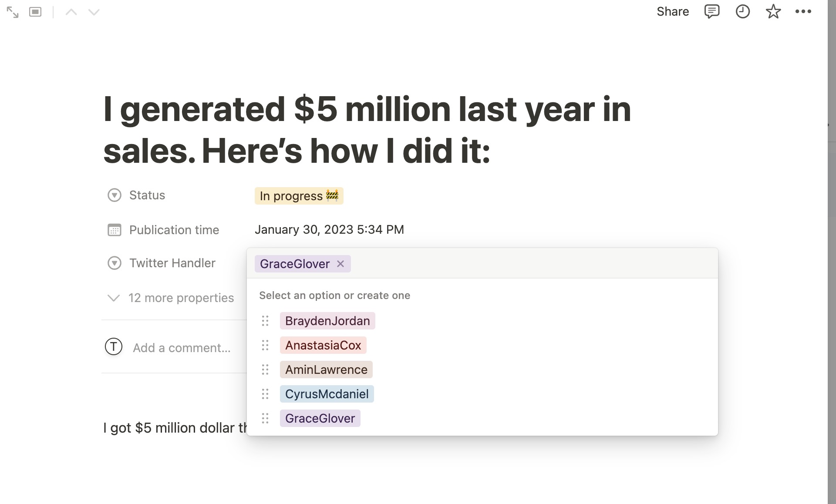Select AnastasiaCox option

pyautogui.click(x=323, y=346)
